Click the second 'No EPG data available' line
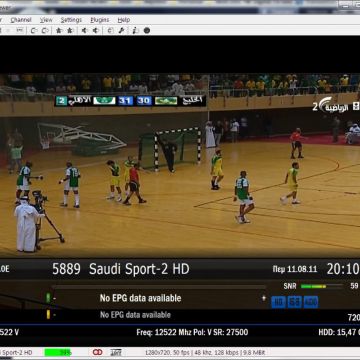360x360 pixels. pyautogui.click(x=135, y=315)
